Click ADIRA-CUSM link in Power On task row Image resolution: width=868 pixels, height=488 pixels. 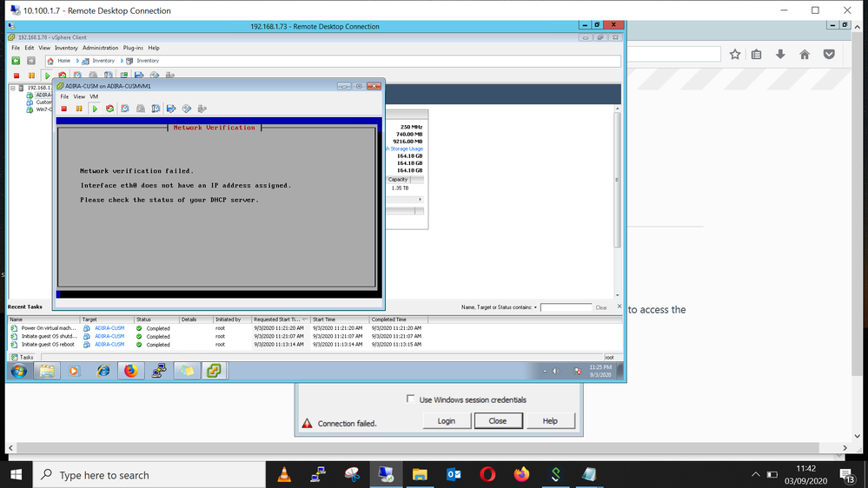click(x=109, y=328)
